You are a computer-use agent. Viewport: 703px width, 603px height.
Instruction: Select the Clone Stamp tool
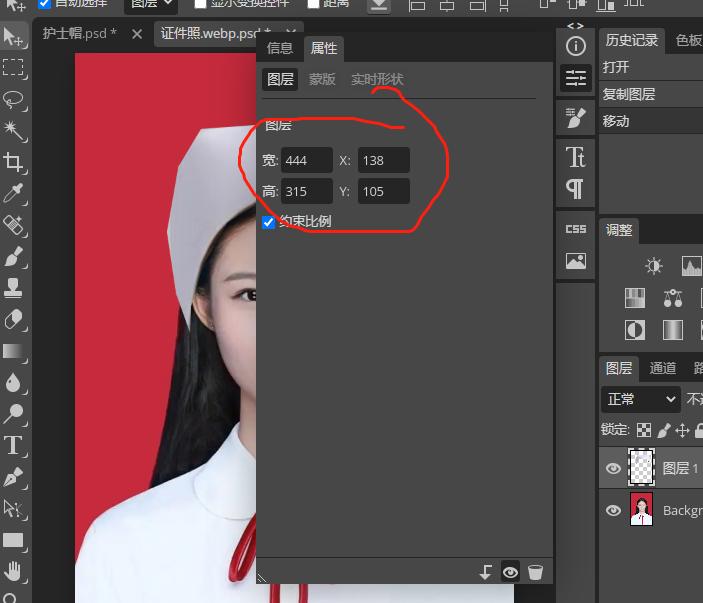pyautogui.click(x=14, y=287)
